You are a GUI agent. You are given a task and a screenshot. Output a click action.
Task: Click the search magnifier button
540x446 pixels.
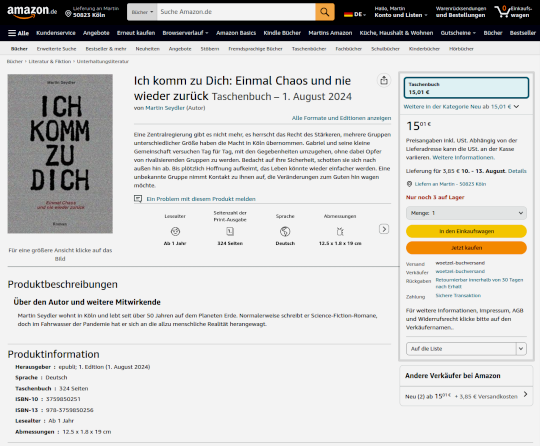[x=324, y=12]
